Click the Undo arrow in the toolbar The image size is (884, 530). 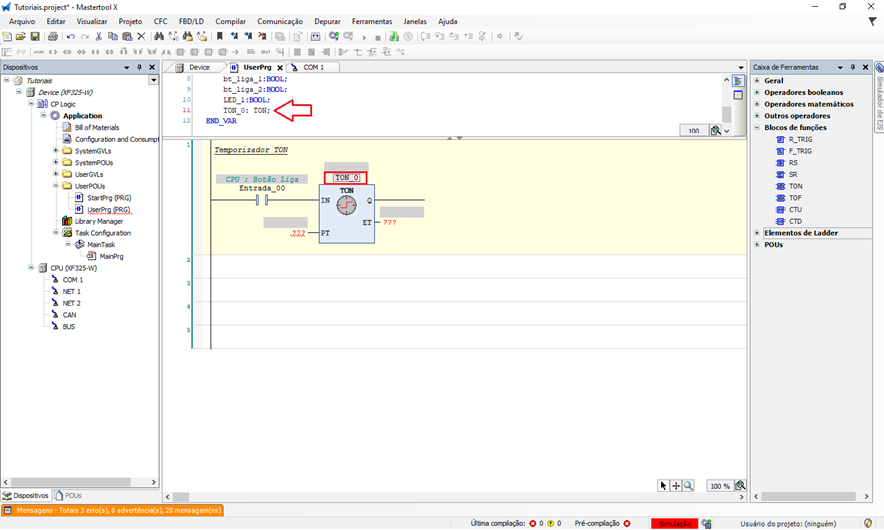click(71, 37)
